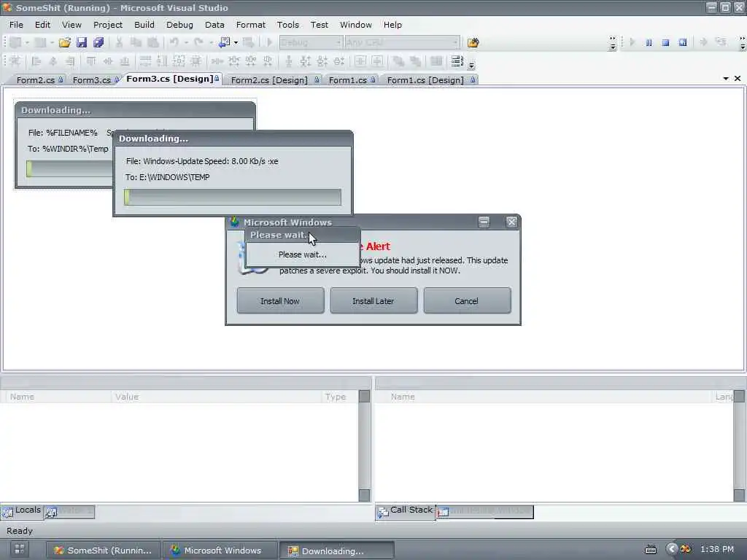The image size is (747, 560).
Task: Click the Center Horizontally icon
Action: 360,61
